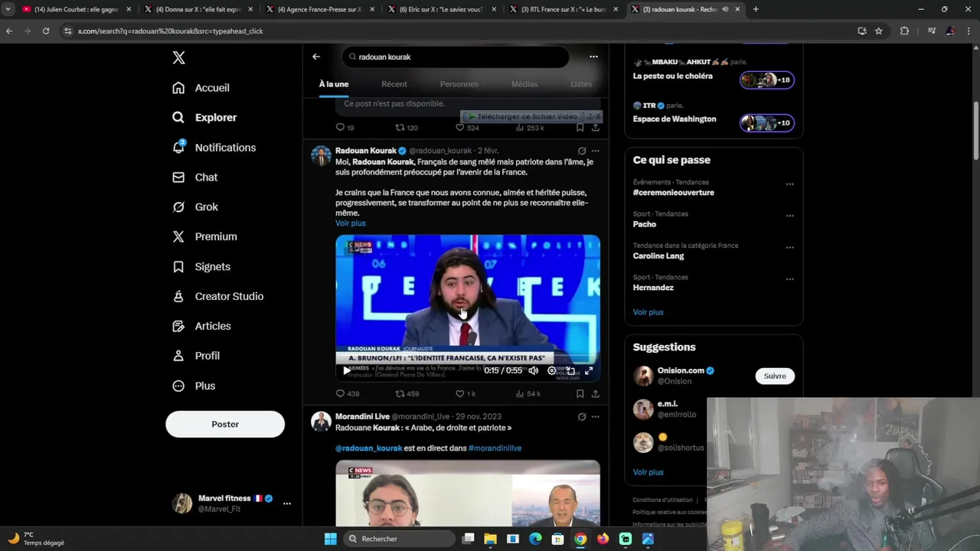Switch to the Personnes tab
This screenshot has height=551, width=980.
tap(459, 84)
